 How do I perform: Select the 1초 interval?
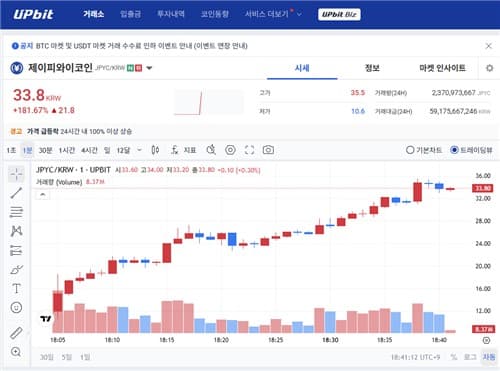click(11, 150)
